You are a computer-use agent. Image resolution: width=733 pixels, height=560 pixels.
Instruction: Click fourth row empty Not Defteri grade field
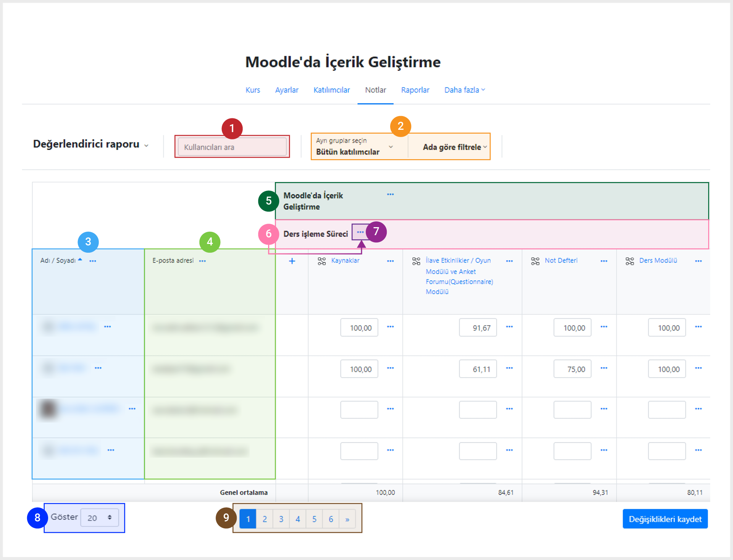pos(572,451)
